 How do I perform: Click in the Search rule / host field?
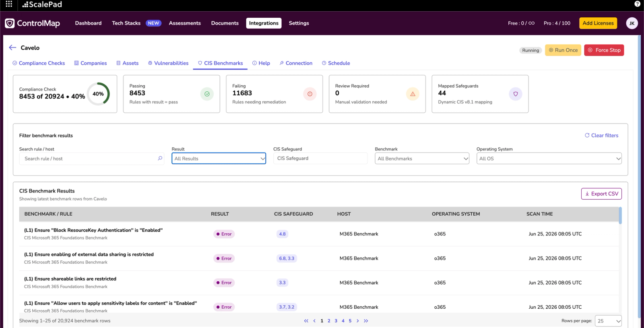(x=92, y=159)
